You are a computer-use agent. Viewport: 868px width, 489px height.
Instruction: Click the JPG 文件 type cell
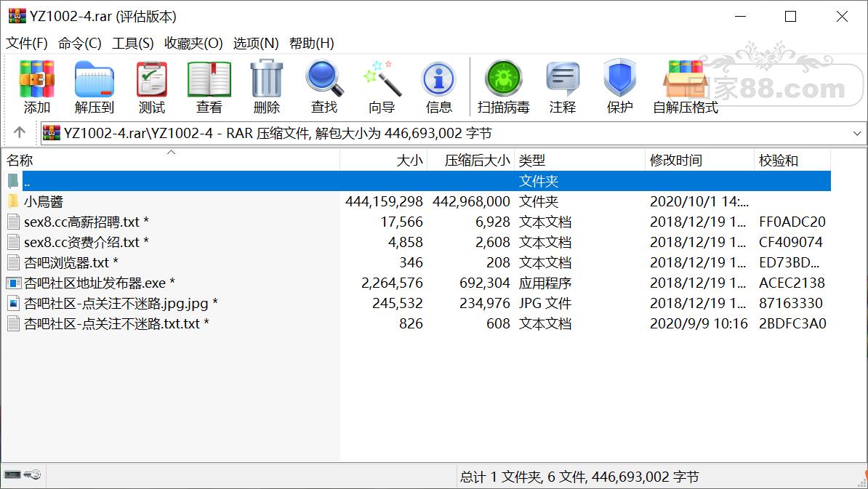coord(544,304)
